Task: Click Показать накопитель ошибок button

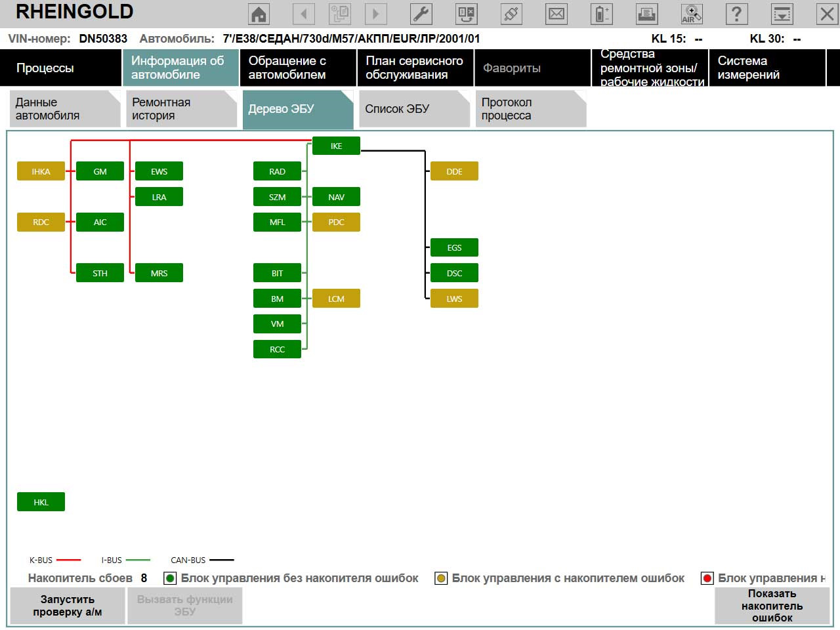Action: pos(772,606)
